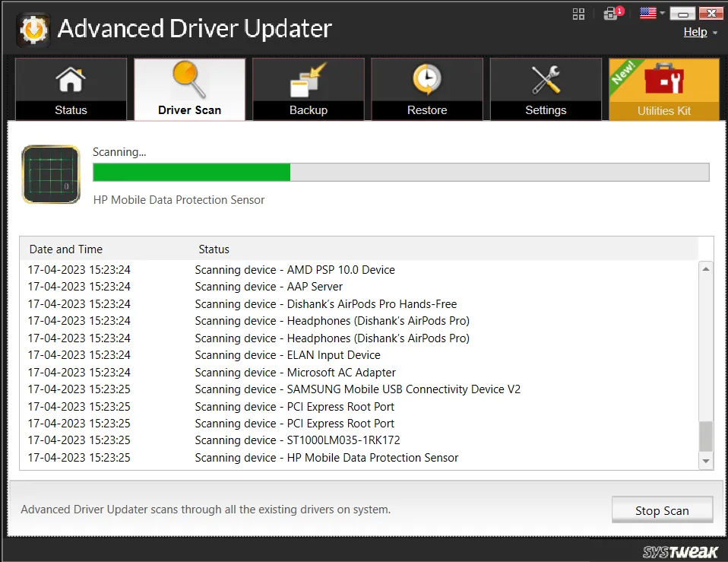The image size is (728, 562).
Task: Open the Utilities Kit tab
Action: click(664, 89)
